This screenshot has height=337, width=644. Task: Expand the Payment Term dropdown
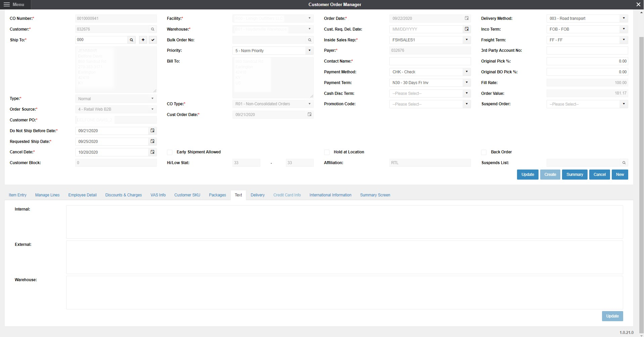point(467,82)
